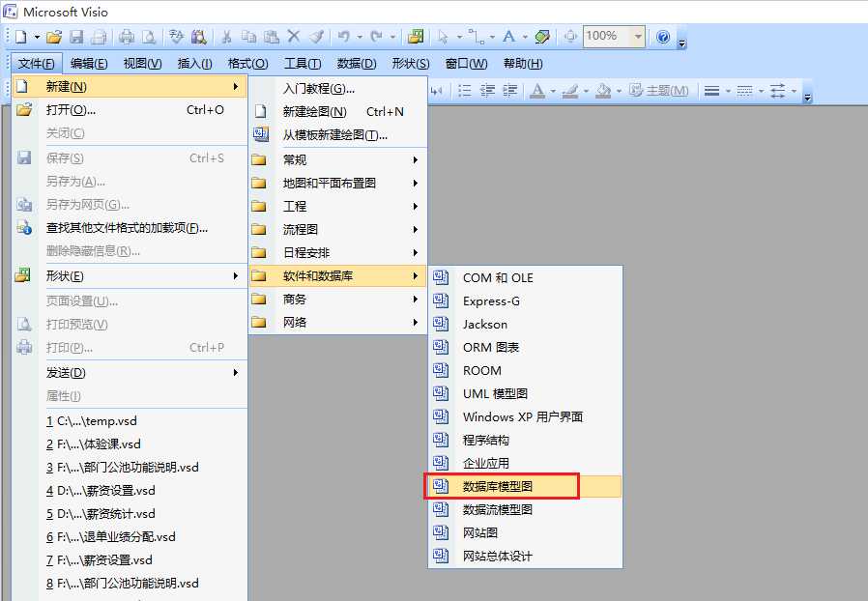The width and height of the screenshot is (868, 601).
Task: Click the Fill Color bucket swatch
Action: click(x=603, y=91)
